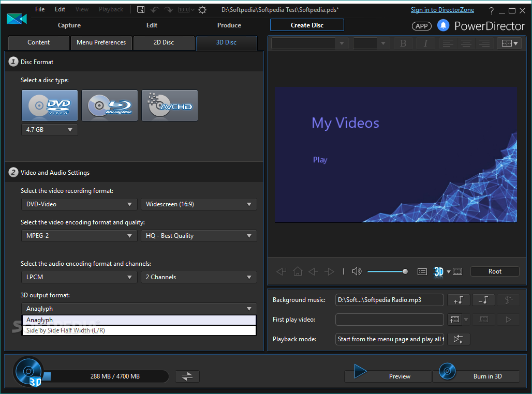This screenshot has width=532, height=394.
Task: Open the DVD-Video recording format dropdown
Action: coord(79,204)
